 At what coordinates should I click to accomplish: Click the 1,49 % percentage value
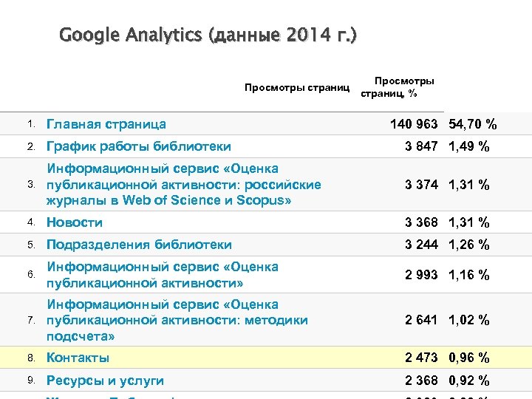pos(469,146)
